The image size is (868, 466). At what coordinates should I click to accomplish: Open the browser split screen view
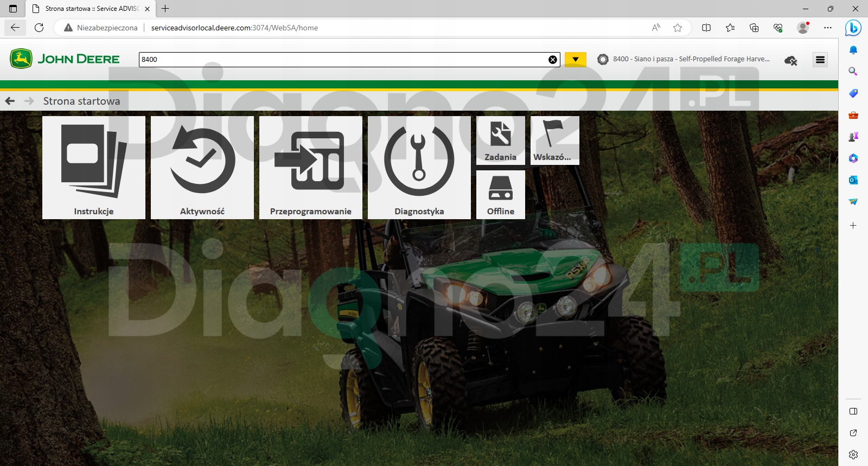(x=706, y=28)
